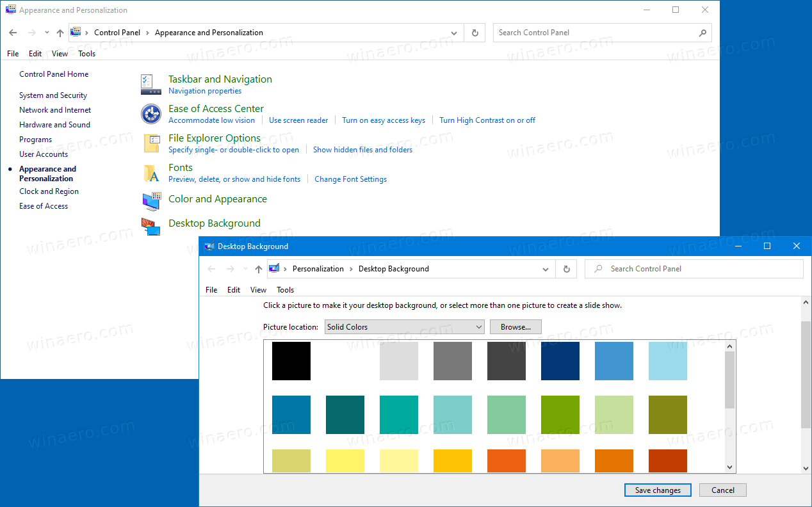Open the View menu in Control Panel window

(x=60, y=54)
